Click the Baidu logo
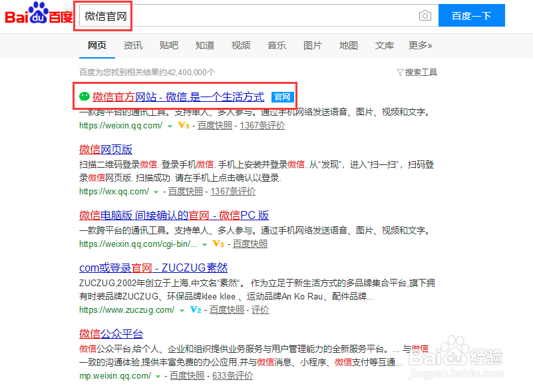533x392 pixels. [x=39, y=13]
